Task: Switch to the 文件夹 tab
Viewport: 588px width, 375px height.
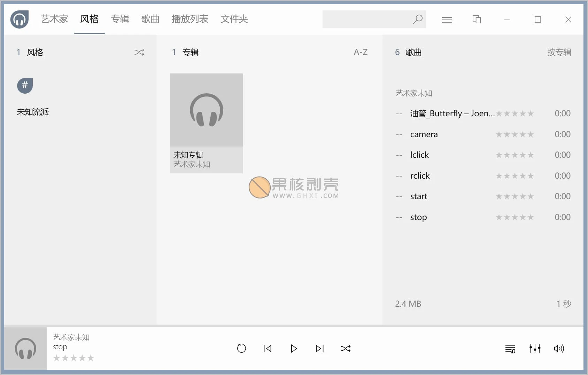Action: click(x=234, y=19)
